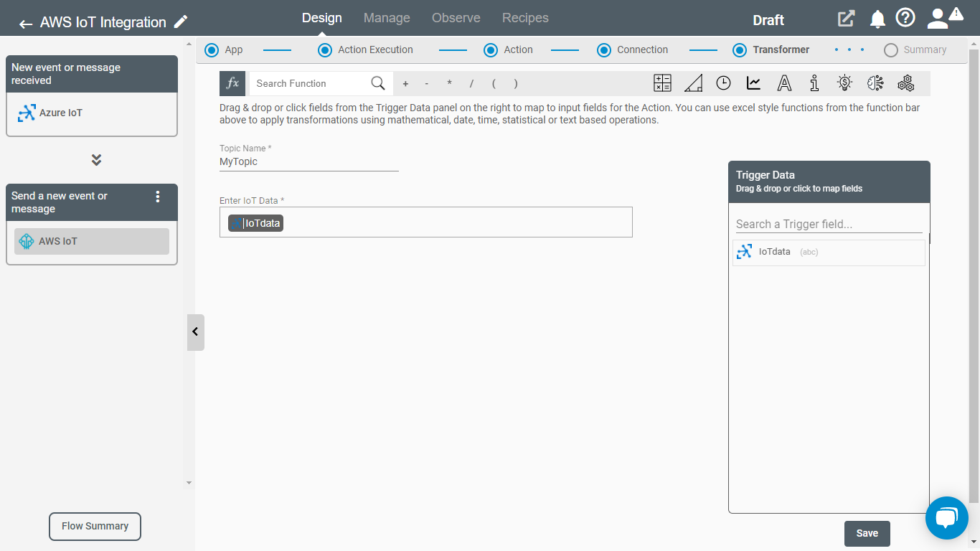Click the function search magnifier icon
980x551 pixels.
(378, 83)
